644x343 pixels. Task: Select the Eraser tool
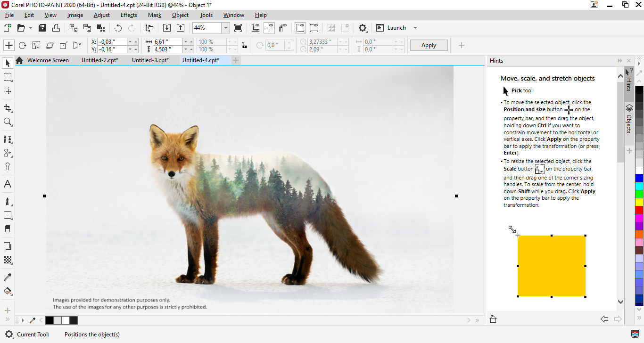coord(8,229)
